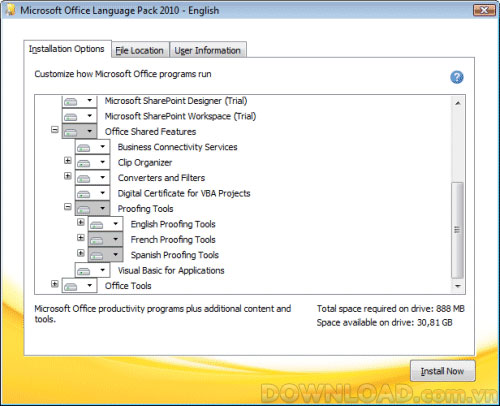Select the Office Shared Features label
The width and height of the screenshot is (500, 406).
click(x=150, y=131)
